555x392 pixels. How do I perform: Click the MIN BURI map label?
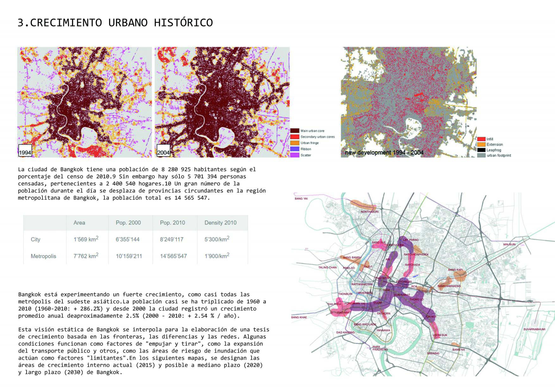(510, 244)
